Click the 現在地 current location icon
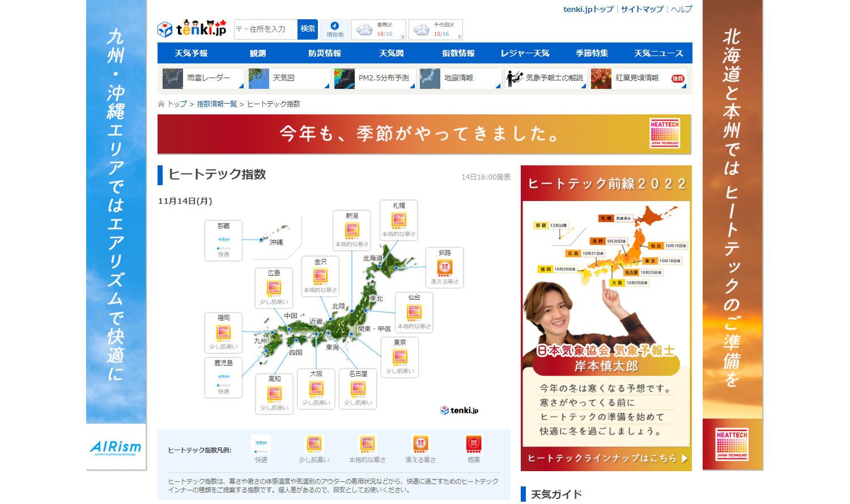The image size is (850, 504). 335,29
